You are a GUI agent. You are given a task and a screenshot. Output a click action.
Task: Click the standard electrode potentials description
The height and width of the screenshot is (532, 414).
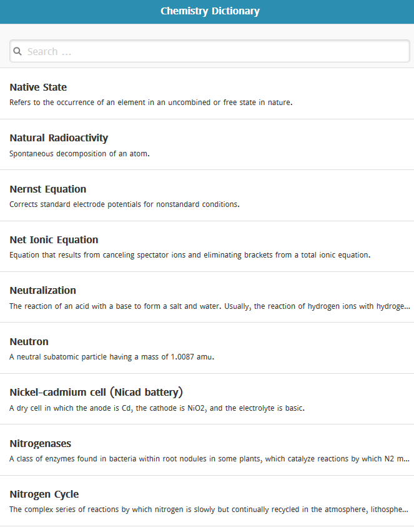click(124, 204)
